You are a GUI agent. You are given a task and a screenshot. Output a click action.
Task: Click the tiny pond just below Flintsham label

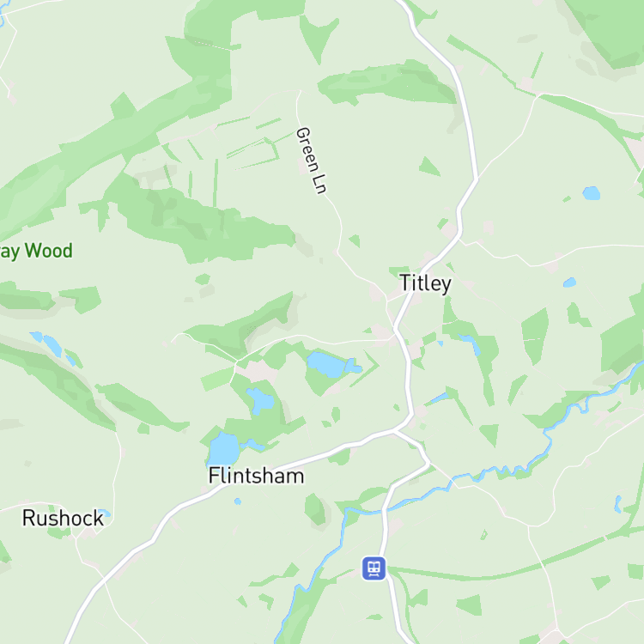(237, 501)
